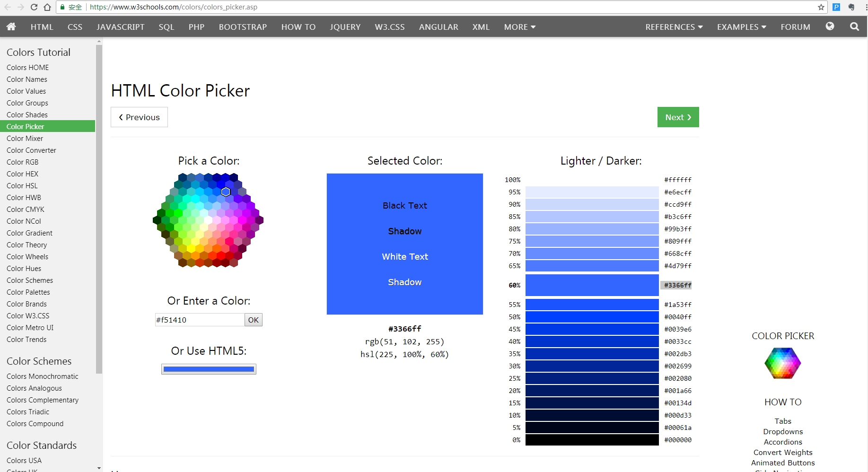
Task: Open the search magnifier icon
Action: [854, 26]
